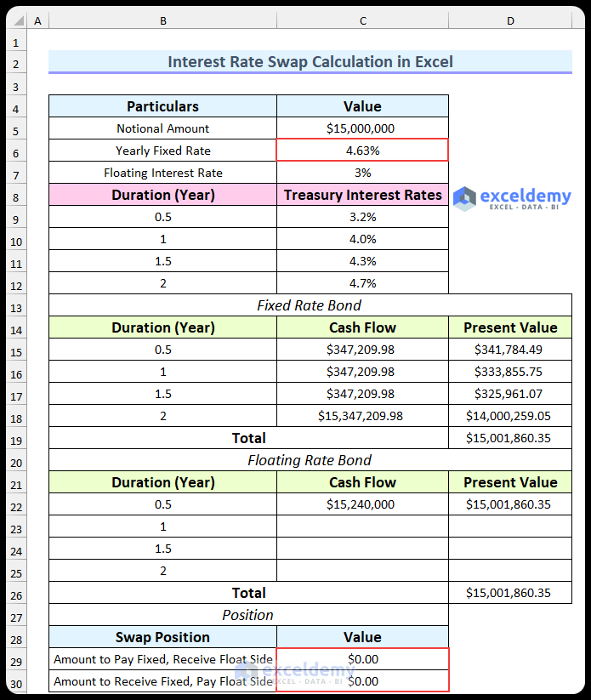Screen dimensions: 591x700
Task: Click the Amount to Pay Fixed $0.00 cell
Action: (x=362, y=658)
